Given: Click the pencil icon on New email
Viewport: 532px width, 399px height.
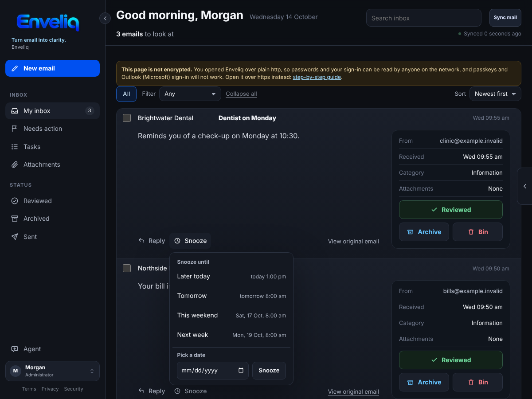Looking at the screenshot, I should tap(15, 68).
